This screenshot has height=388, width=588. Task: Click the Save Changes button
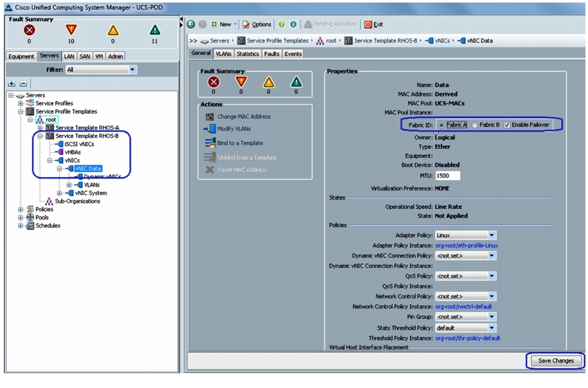point(556,361)
